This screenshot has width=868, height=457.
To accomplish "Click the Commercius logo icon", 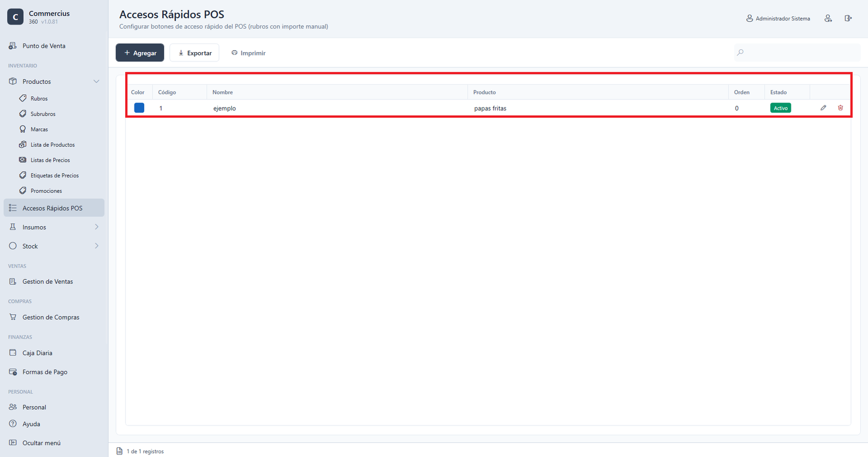I will point(15,17).
